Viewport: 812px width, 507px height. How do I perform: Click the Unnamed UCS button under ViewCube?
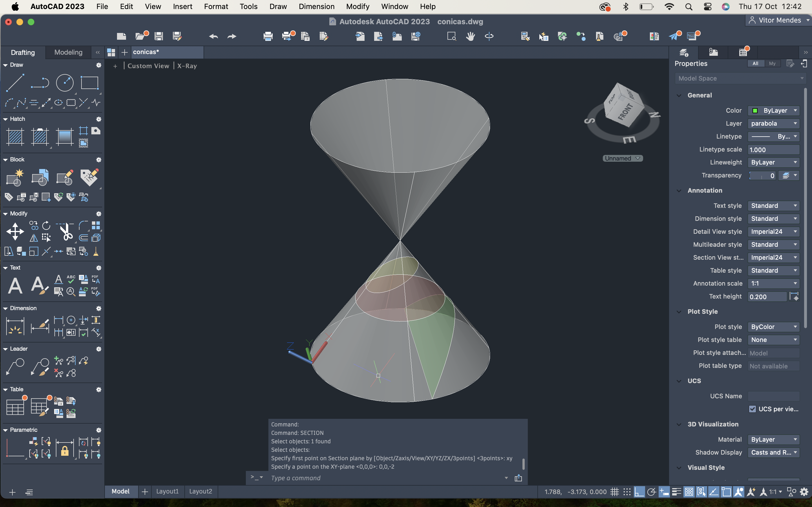coord(623,158)
